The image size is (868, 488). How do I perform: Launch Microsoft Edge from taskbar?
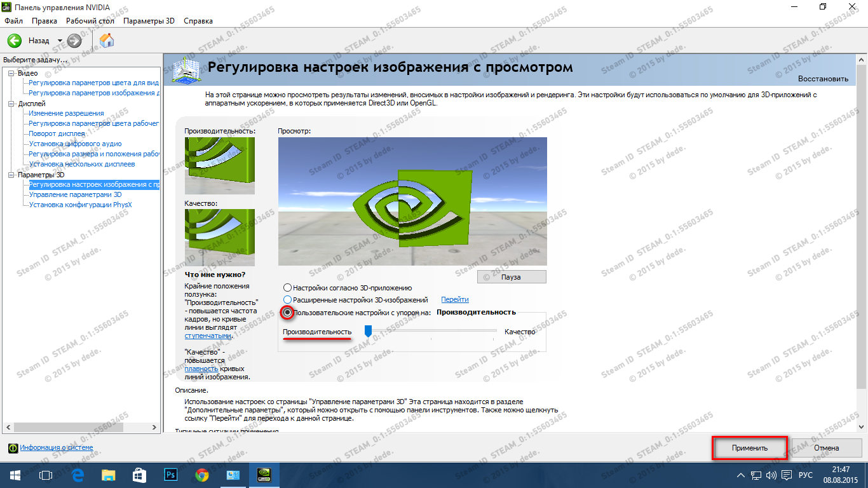pyautogui.click(x=78, y=475)
